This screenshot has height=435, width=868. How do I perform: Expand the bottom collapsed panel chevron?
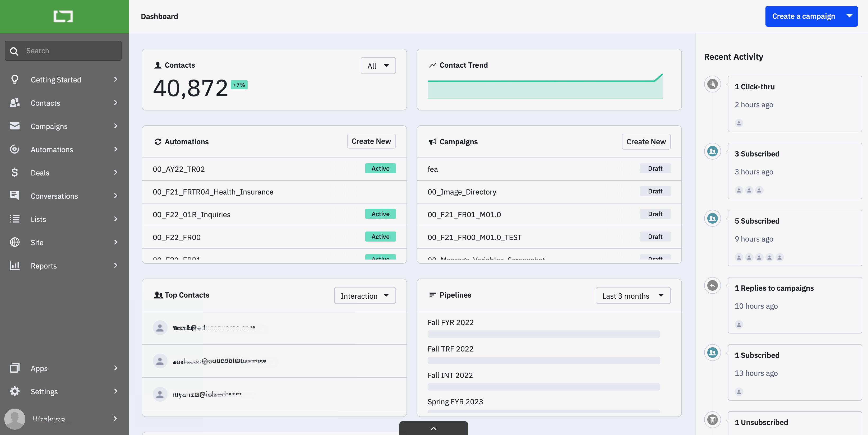[433, 428]
